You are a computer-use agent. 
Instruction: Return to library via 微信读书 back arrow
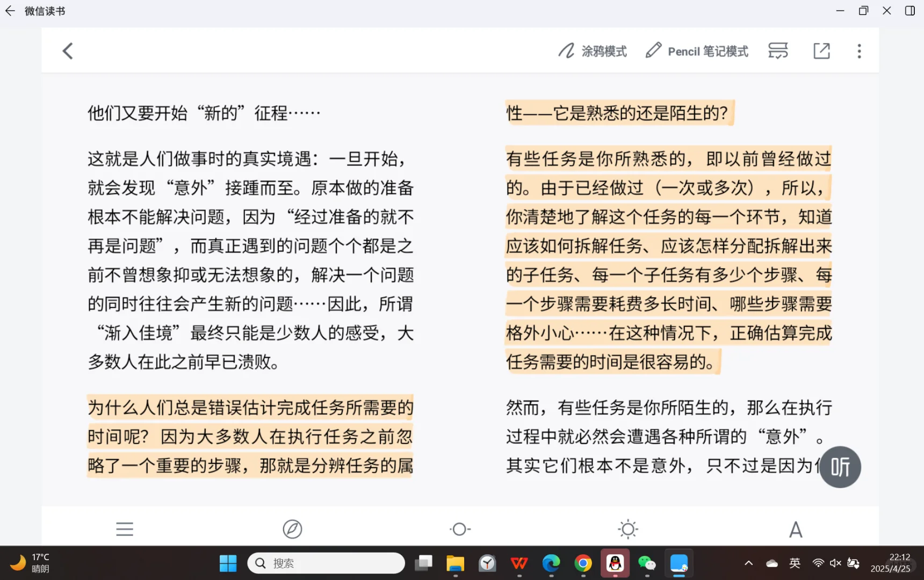coord(10,11)
